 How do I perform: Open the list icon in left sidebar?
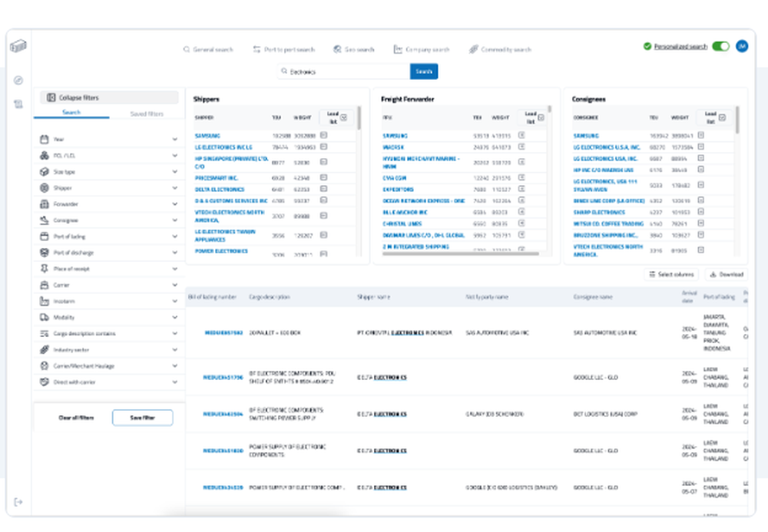click(x=18, y=104)
